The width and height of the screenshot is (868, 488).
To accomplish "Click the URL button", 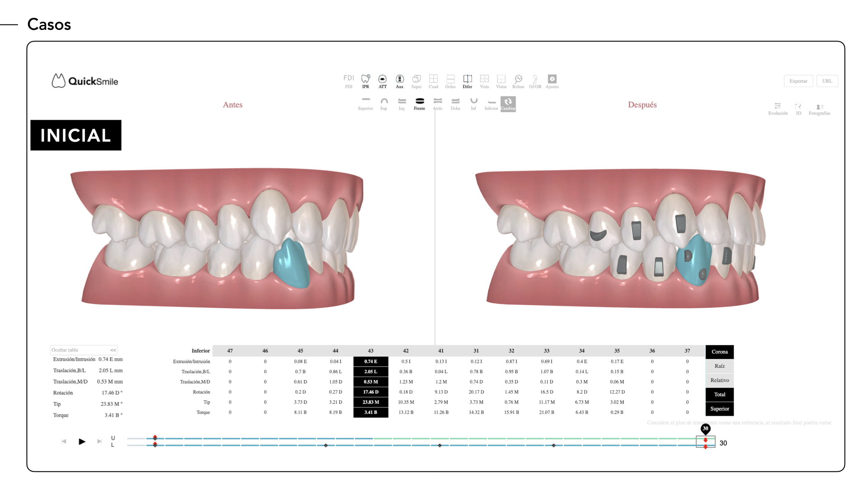I will (x=827, y=81).
